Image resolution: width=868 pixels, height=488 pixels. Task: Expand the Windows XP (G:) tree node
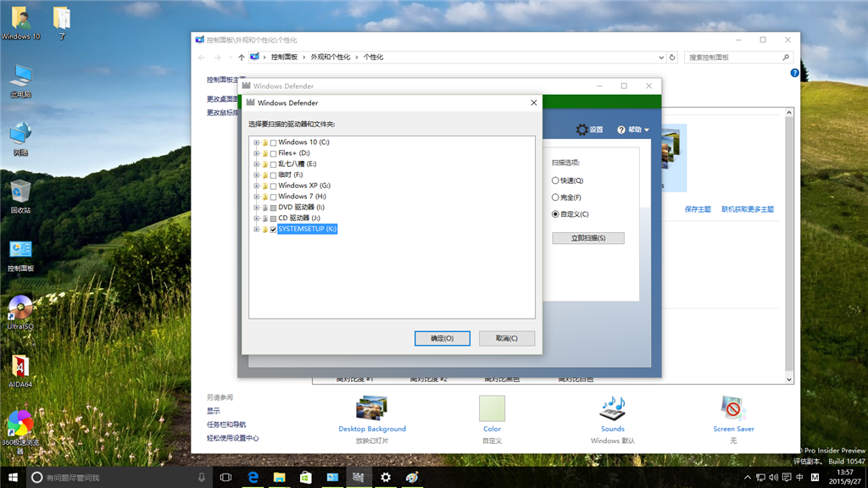[x=256, y=186]
